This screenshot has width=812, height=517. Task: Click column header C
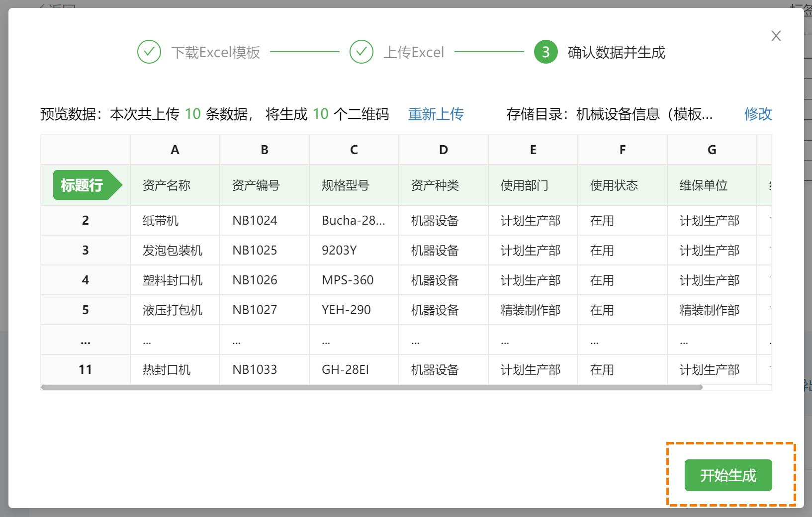(354, 150)
